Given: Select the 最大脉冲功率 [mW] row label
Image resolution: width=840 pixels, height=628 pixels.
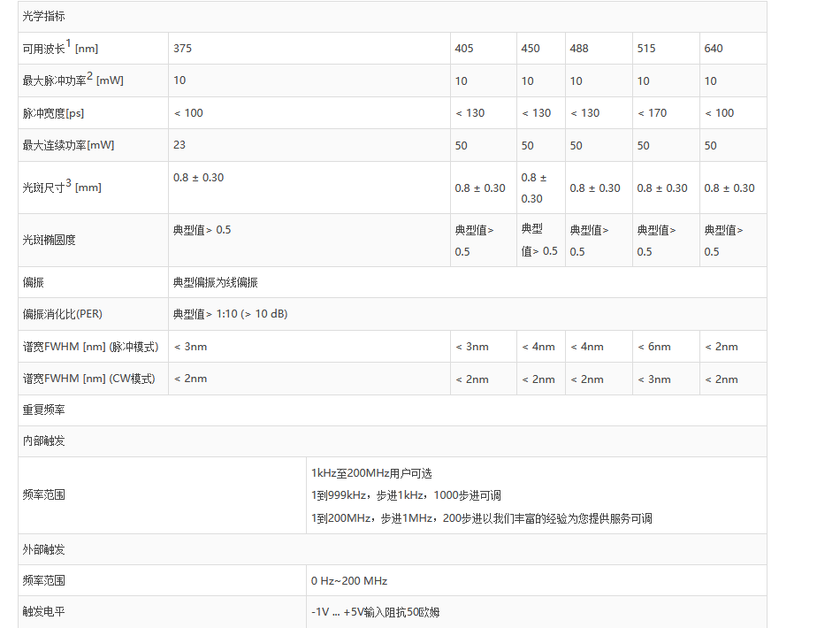Looking at the screenshot, I should point(73,80).
